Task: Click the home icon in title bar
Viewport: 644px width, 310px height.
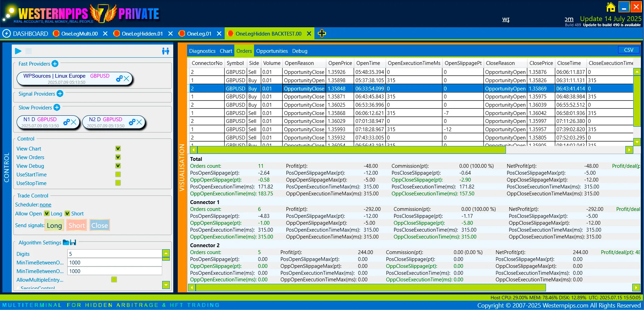Action: [611, 7]
